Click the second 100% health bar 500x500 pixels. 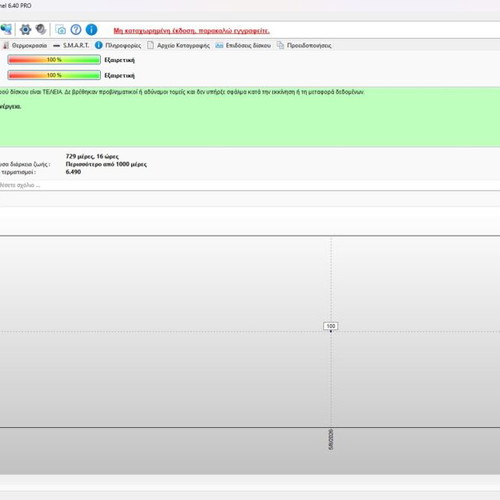[x=54, y=75]
